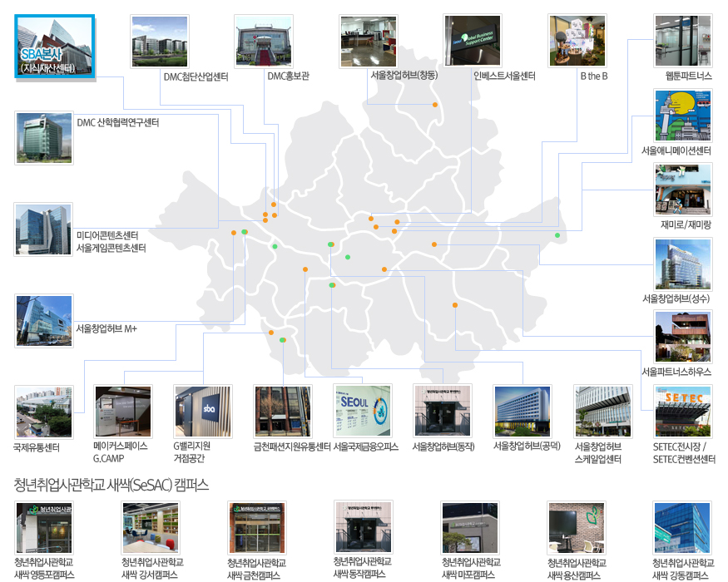Click the 새싹 영등포캠퍼스 thumbnail
Viewport: 728px width, 582px height.
point(44,527)
